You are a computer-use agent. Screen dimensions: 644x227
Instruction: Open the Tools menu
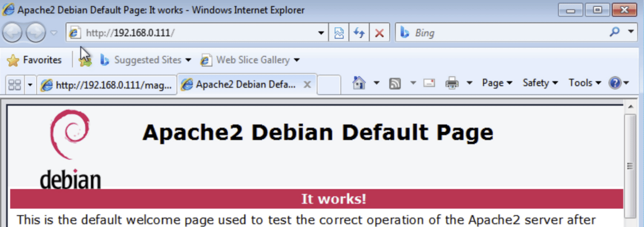pos(584,83)
